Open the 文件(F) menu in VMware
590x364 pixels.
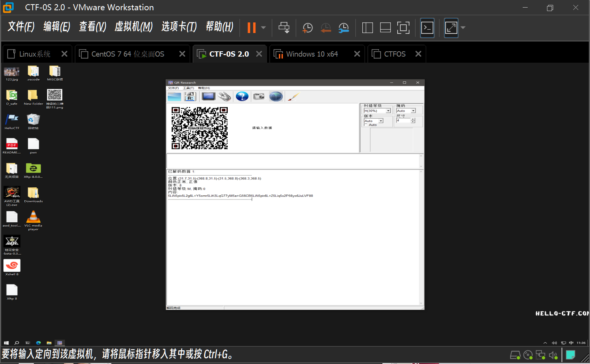tap(21, 27)
